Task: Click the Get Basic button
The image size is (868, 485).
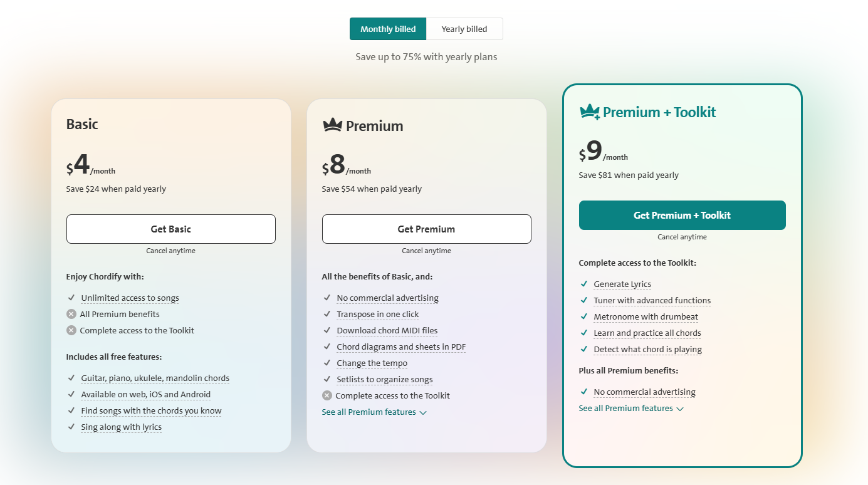Action: (x=171, y=229)
